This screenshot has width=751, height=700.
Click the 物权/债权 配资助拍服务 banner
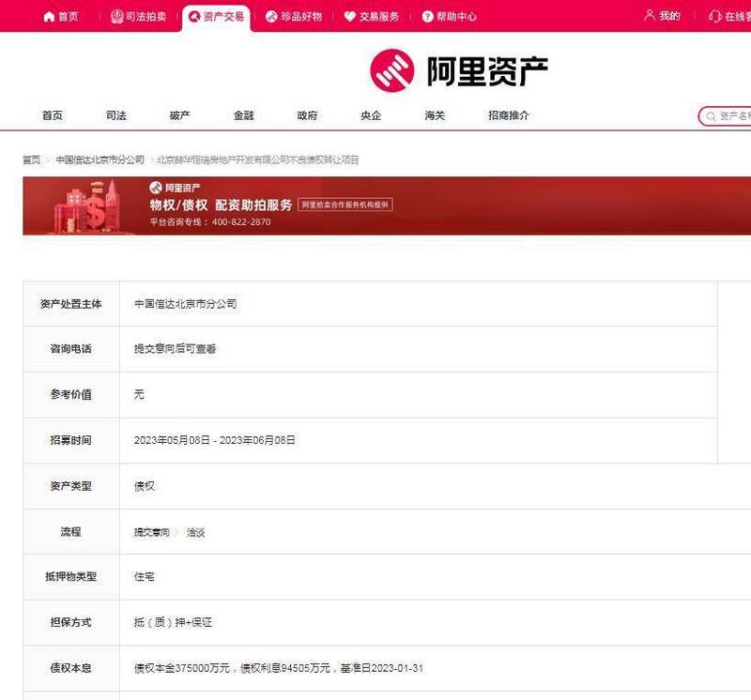coord(387,205)
